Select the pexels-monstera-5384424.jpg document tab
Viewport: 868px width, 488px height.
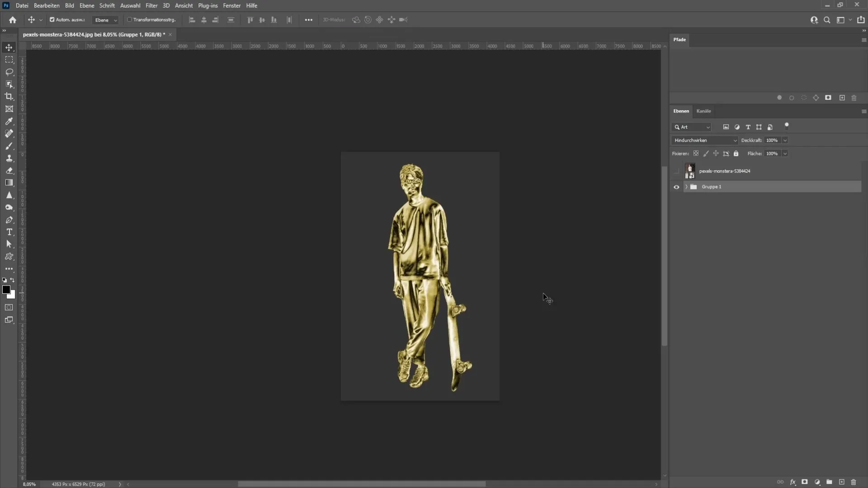tap(94, 34)
